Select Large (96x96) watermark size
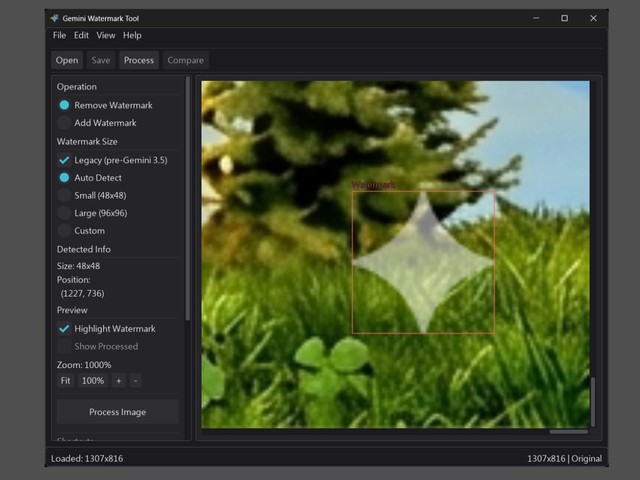Viewport: 640px width, 480px height. [x=93, y=213]
